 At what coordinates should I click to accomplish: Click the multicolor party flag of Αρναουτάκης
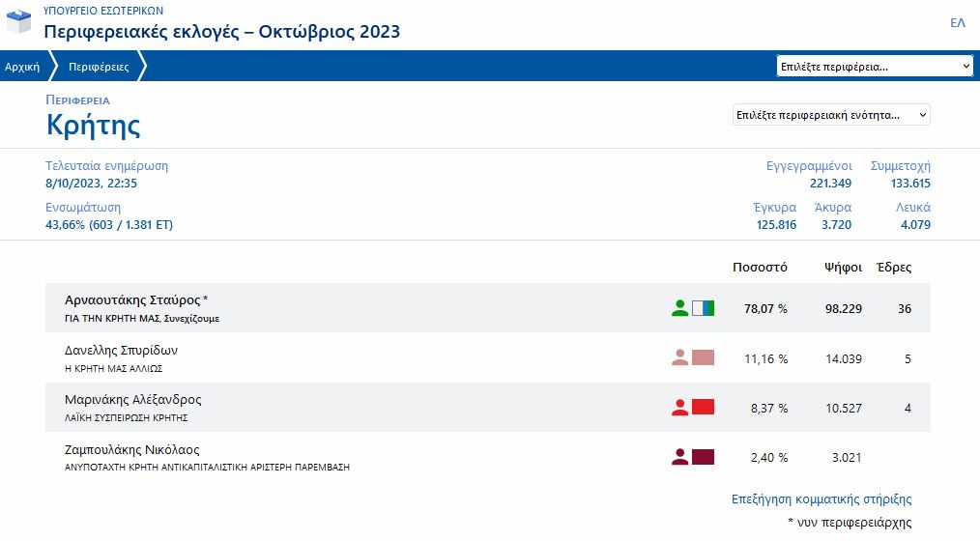click(x=703, y=308)
